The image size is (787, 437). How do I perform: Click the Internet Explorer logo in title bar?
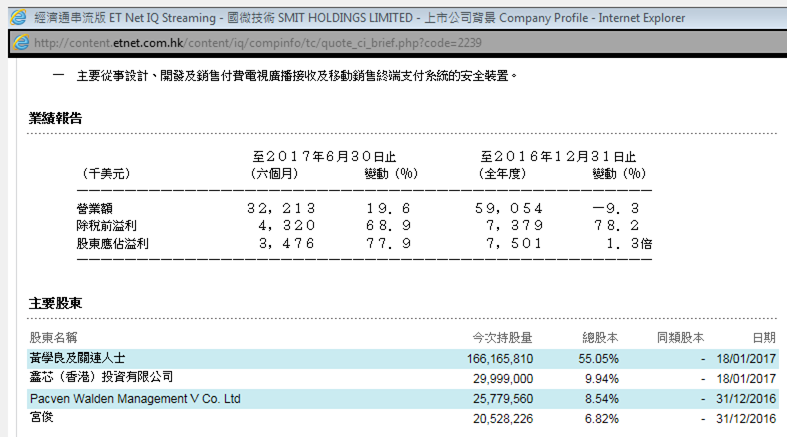[x=17, y=17]
